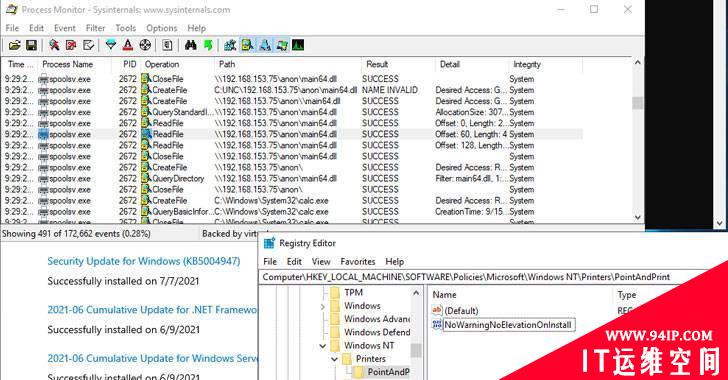The image size is (728, 380).
Task: Open Find with the binoculars icon
Action: point(190,45)
